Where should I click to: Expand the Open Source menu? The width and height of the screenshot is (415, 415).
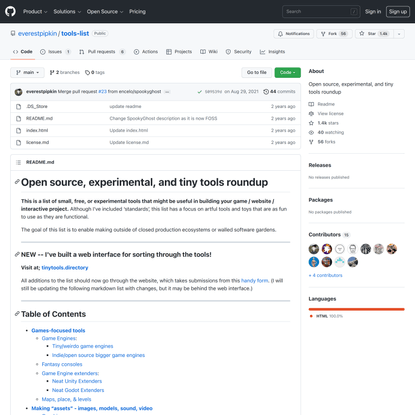(x=105, y=12)
